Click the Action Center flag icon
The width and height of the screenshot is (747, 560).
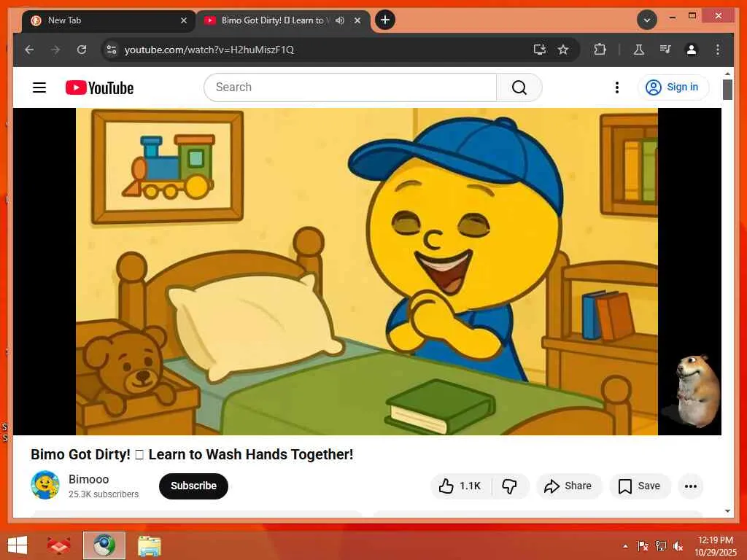point(643,546)
